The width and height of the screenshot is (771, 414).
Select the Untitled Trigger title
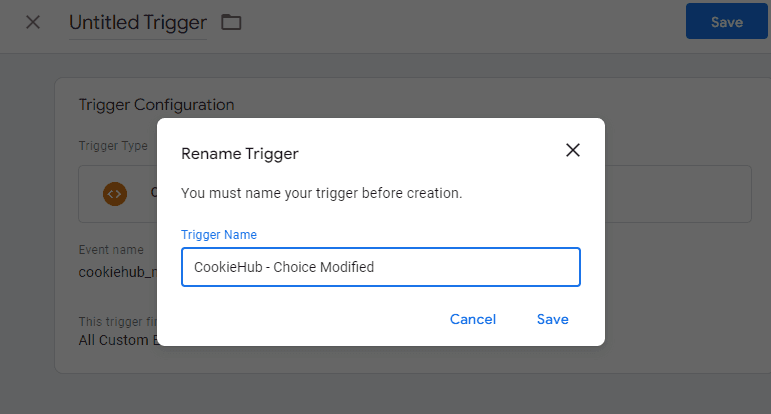click(x=137, y=22)
